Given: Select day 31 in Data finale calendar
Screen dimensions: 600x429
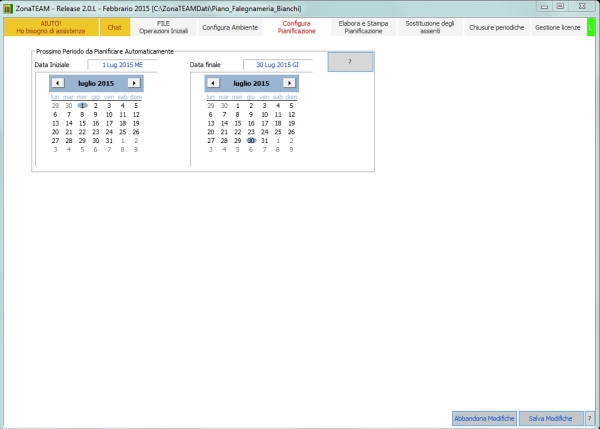Looking at the screenshot, I should point(264,141).
